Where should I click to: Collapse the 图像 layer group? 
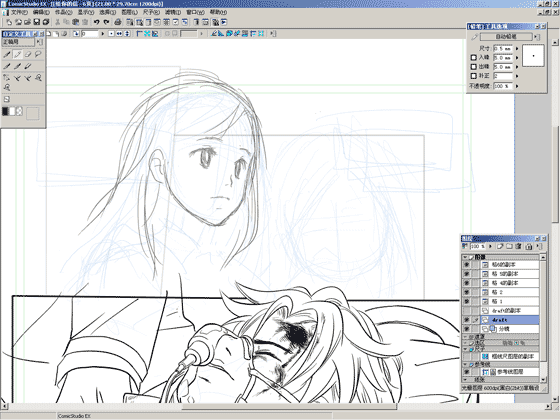(465, 257)
